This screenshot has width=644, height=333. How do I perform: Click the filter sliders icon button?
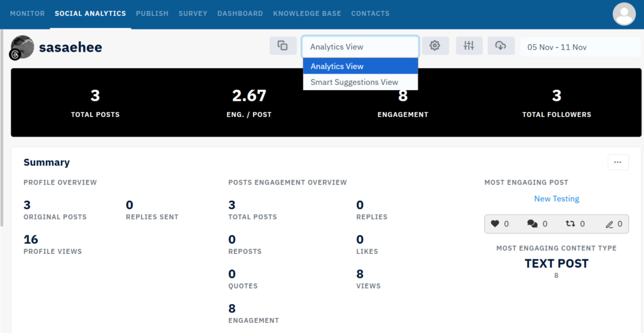(469, 46)
